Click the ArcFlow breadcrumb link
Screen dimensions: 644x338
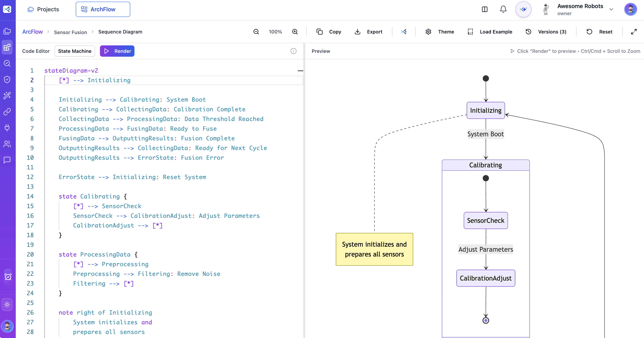coord(33,32)
